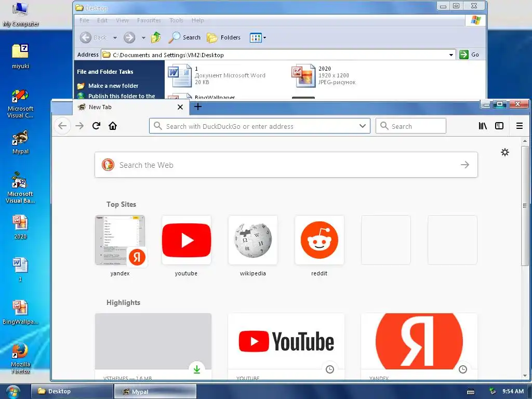Focus the toolbar Search box

pos(411,126)
